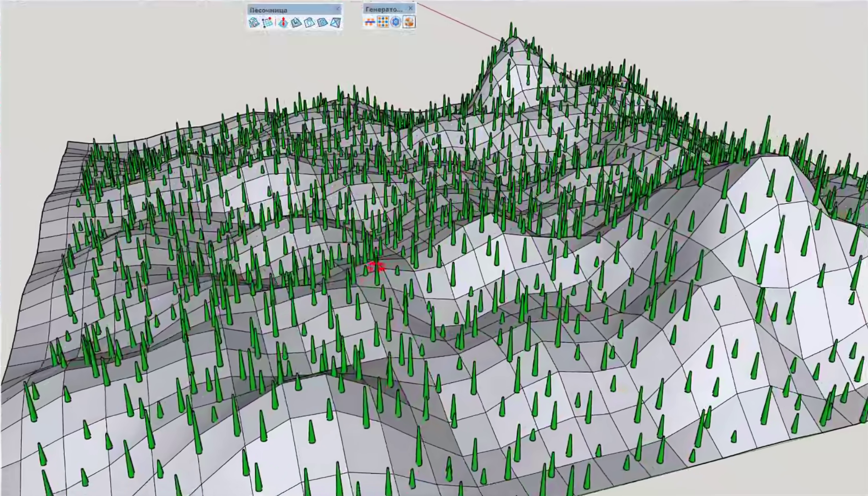Select the tree atop the tallest peak

tap(511, 31)
